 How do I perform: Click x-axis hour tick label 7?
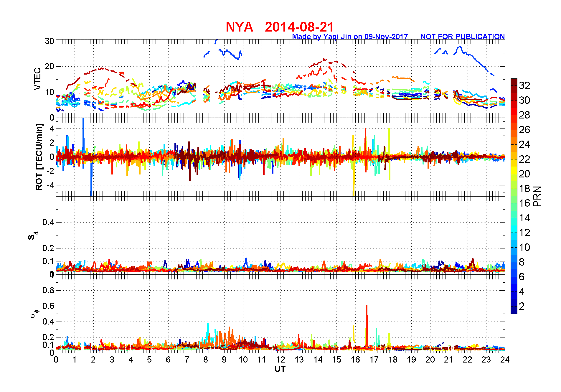coord(187,360)
